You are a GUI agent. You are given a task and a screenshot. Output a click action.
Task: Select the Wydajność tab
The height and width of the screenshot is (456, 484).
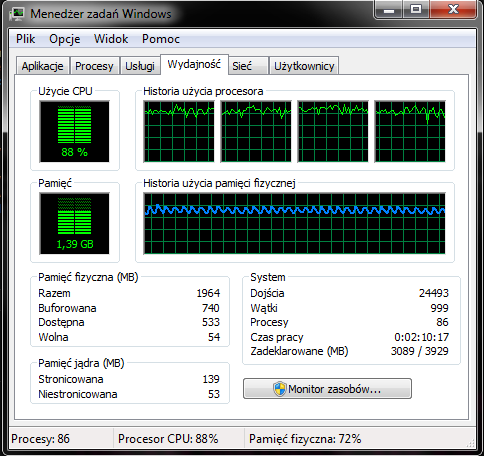(x=194, y=64)
